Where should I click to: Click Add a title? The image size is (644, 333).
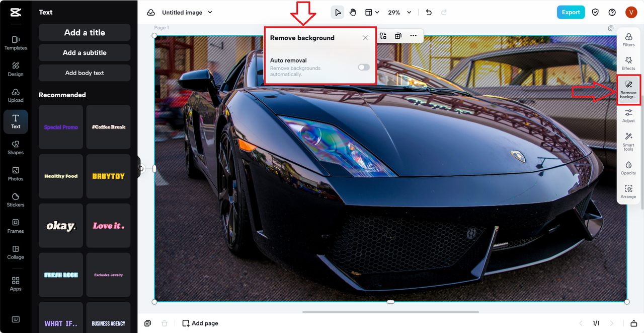85,32
